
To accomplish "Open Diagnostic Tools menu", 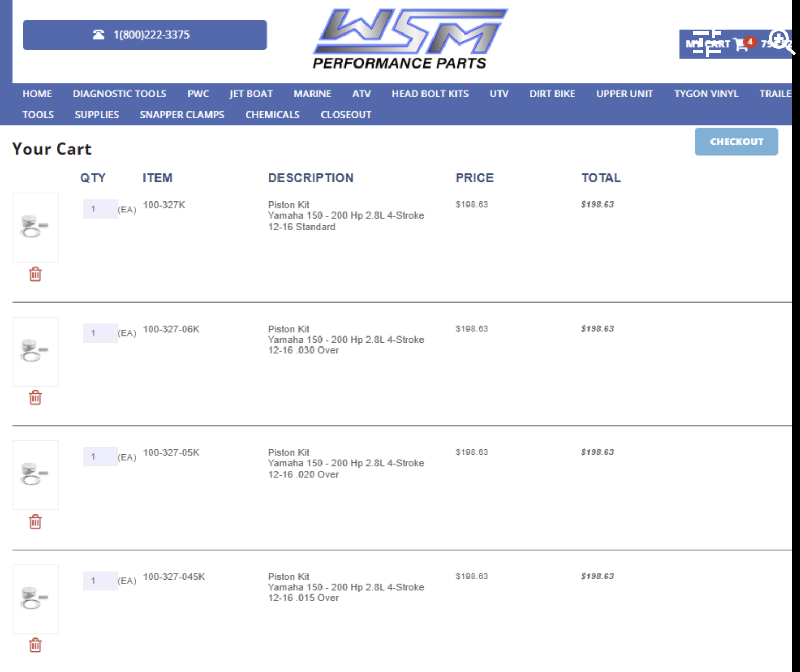I will click(x=120, y=94).
